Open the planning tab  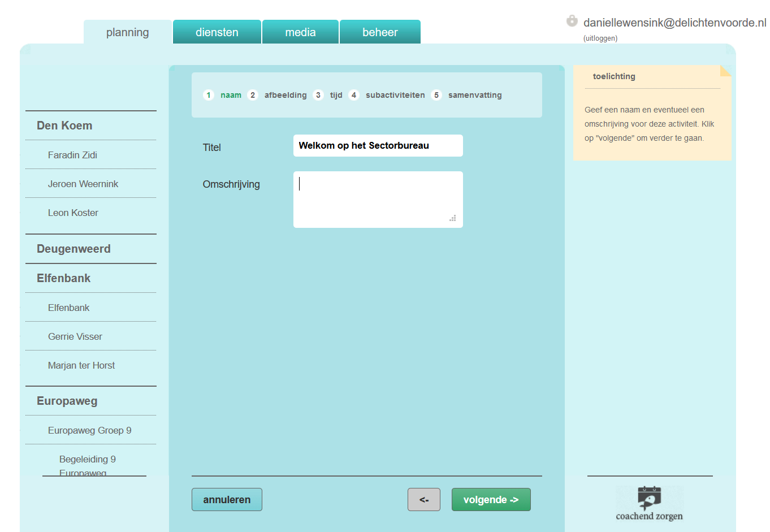pos(128,32)
